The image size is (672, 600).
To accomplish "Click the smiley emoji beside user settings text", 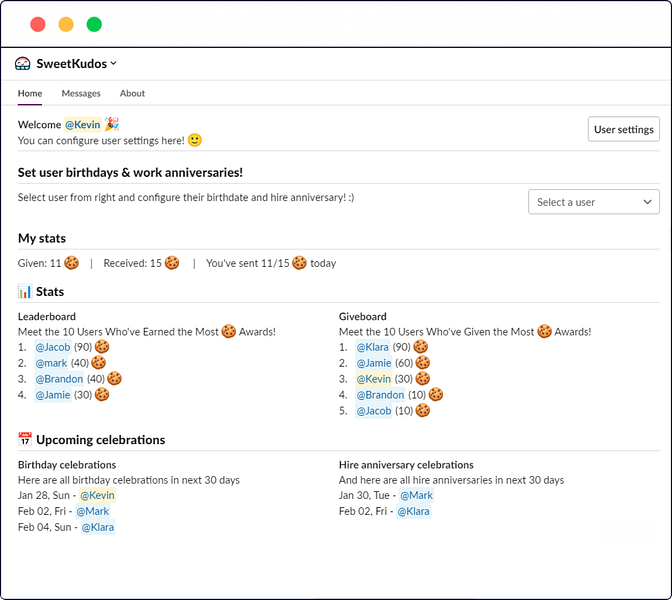I will pos(195,141).
